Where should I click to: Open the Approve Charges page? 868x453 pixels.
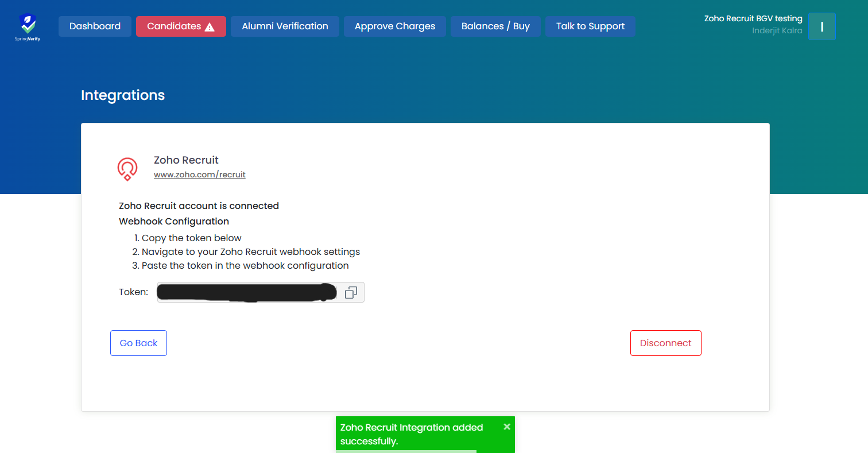tap(395, 26)
